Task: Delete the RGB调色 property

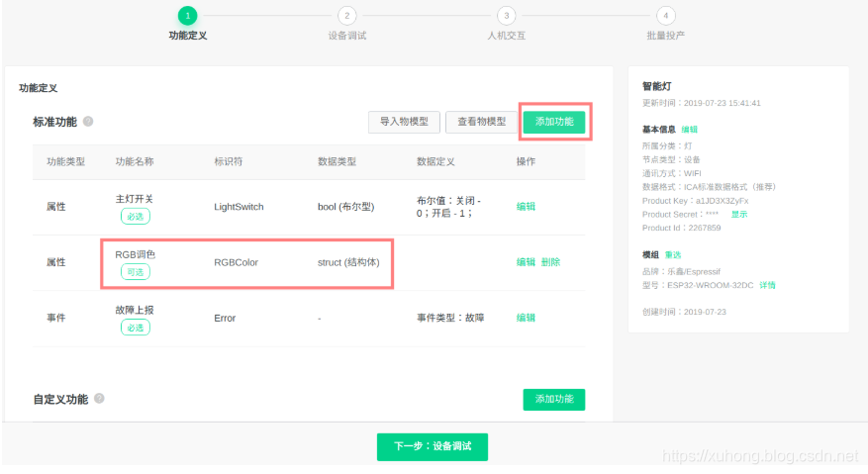Action: 550,262
